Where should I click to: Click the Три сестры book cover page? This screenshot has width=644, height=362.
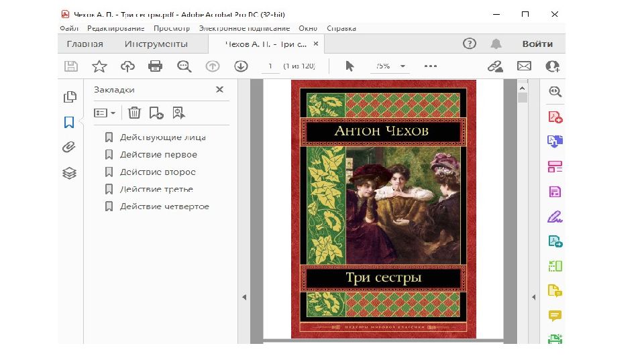pyautogui.click(x=384, y=209)
